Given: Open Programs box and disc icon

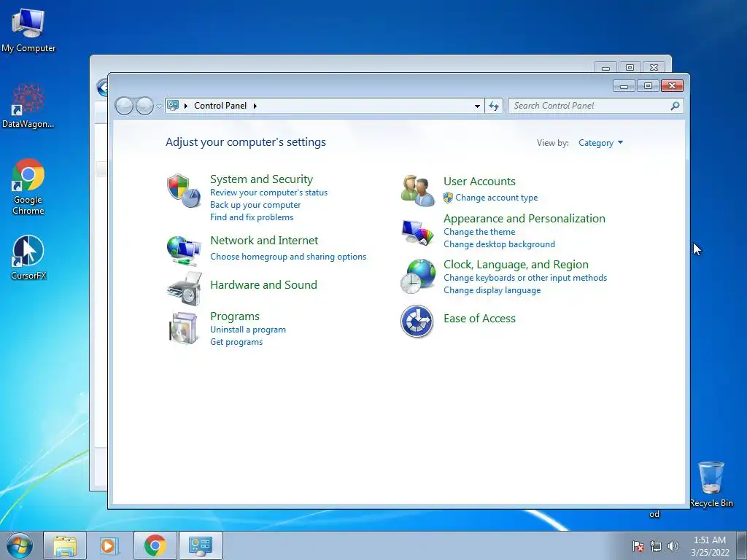Looking at the screenshot, I should tap(184, 328).
